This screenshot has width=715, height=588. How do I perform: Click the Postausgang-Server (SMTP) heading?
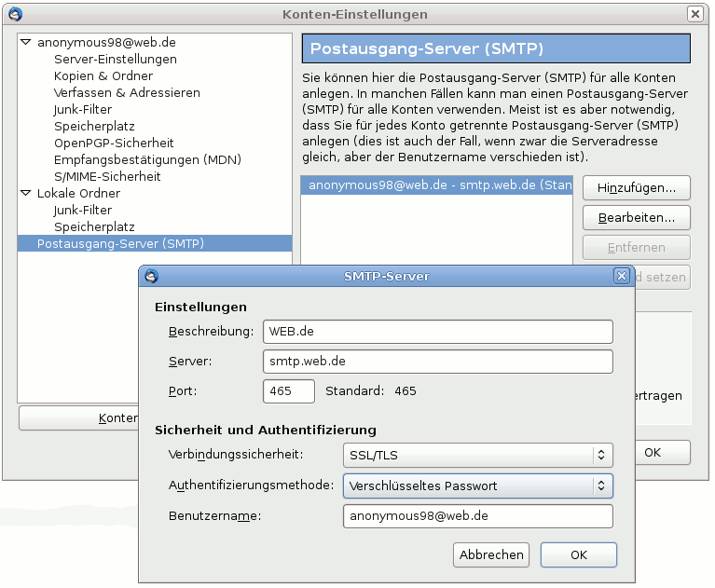pyautogui.click(x=496, y=48)
